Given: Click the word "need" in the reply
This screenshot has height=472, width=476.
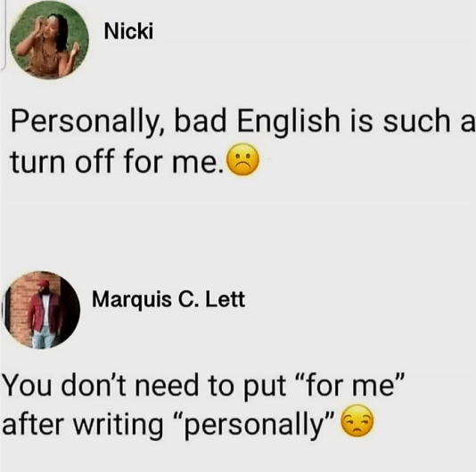Looking at the screenshot, I should coord(167,386).
